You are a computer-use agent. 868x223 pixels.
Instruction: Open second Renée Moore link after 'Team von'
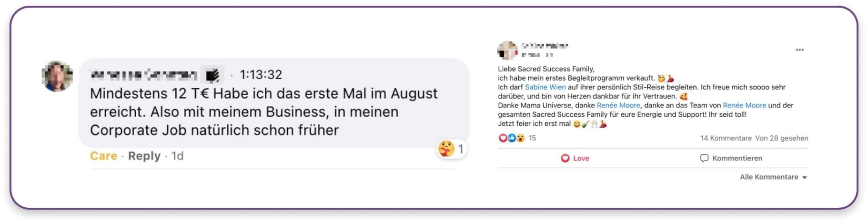click(x=744, y=105)
